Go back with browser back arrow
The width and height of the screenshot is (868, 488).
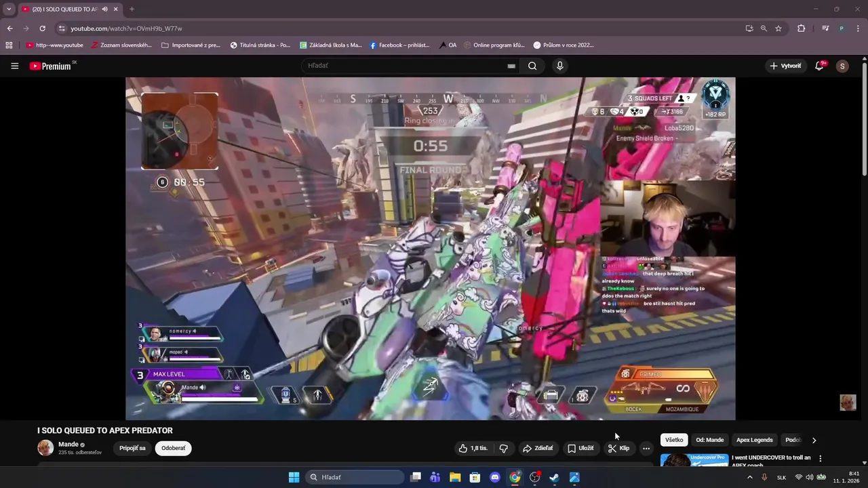[9, 28]
